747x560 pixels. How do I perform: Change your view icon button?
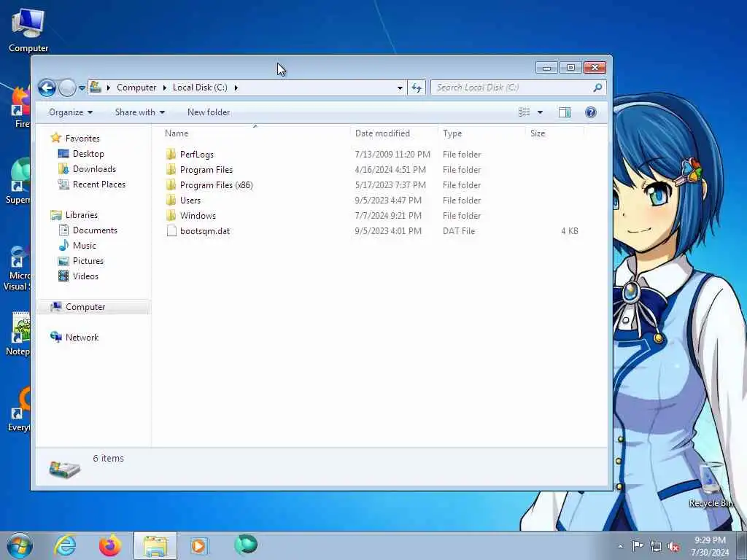524,112
